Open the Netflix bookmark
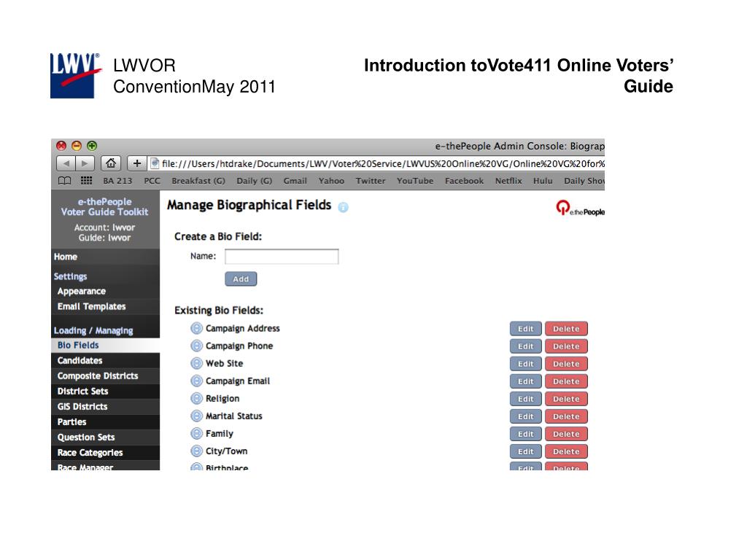 [x=508, y=181]
